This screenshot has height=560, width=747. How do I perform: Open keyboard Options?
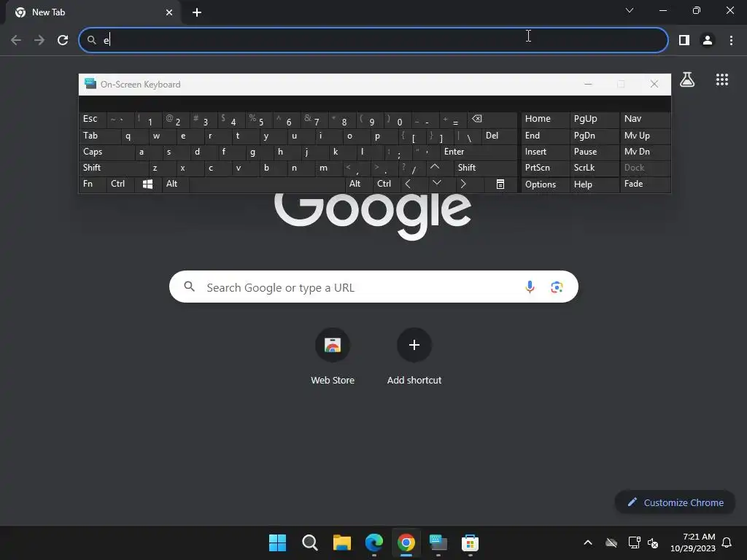click(x=545, y=184)
